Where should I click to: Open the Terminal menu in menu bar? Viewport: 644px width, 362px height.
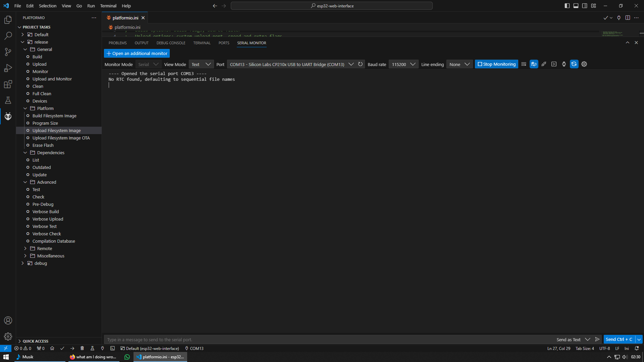point(108,6)
